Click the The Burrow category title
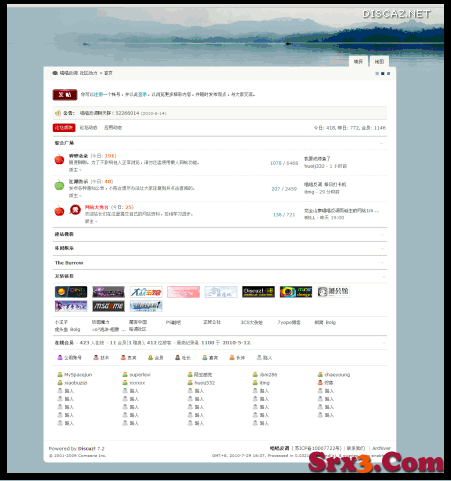Image resolution: width=451 pixels, height=481 pixels. [x=69, y=263]
